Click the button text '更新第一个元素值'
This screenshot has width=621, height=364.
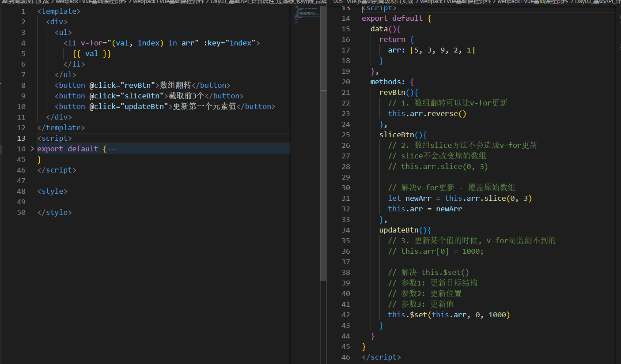pos(204,106)
